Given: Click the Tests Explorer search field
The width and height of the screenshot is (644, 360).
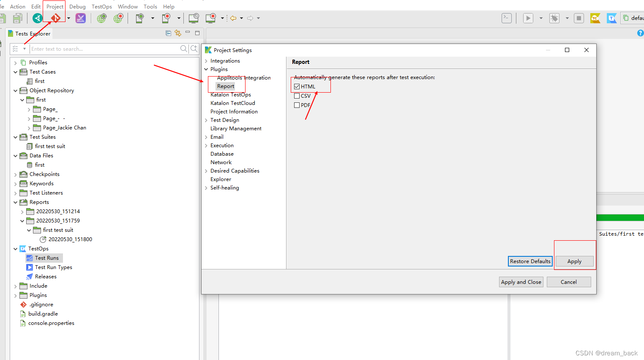Looking at the screenshot, I should pyautogui.click(x=104, y=49).
